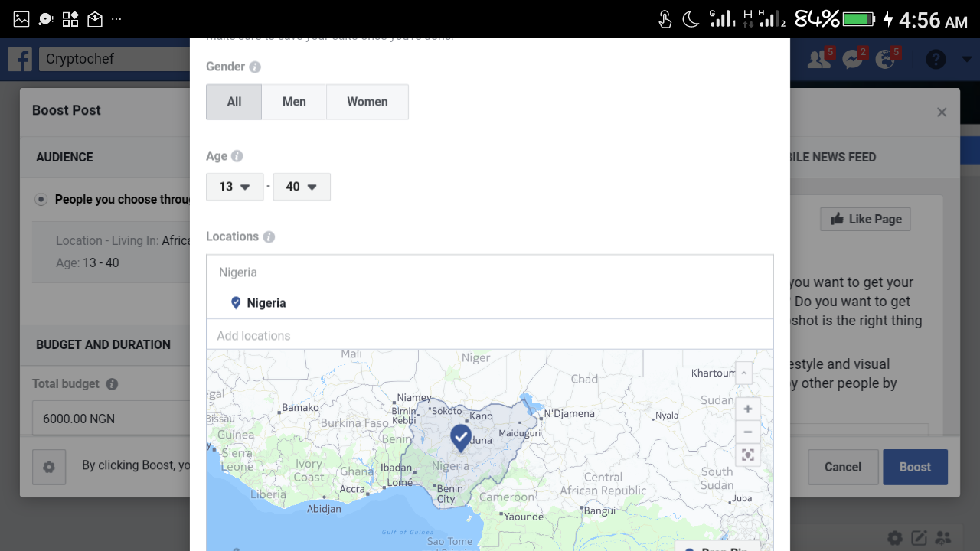This screenshot has height=551, width=980.
Task: Open the settings gear in Boost Post
Action: point(49,467)
